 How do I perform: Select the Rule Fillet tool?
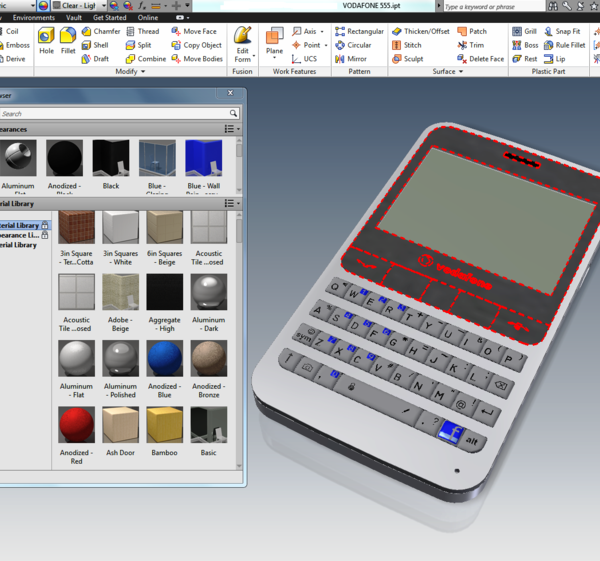[565, 45]
